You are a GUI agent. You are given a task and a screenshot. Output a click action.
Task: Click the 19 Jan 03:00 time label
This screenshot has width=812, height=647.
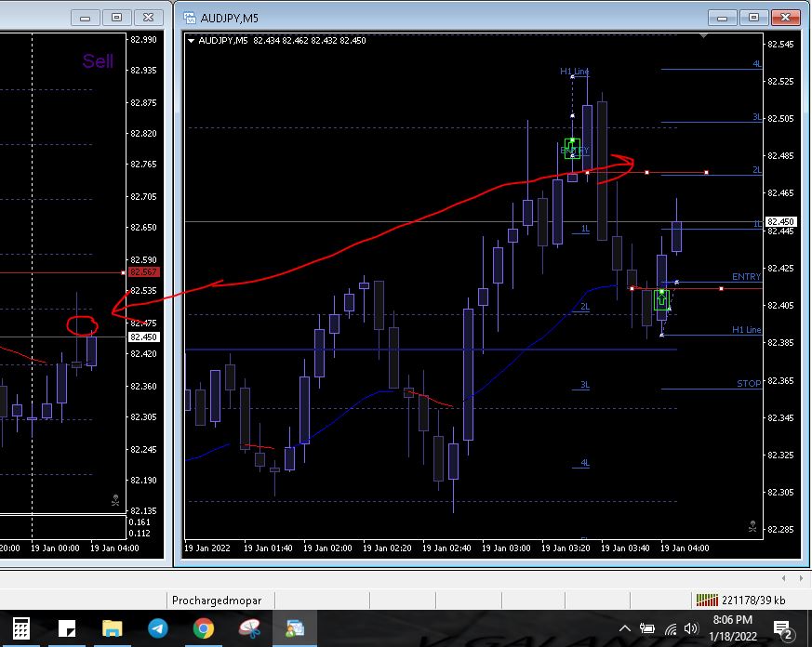(506, 548)
